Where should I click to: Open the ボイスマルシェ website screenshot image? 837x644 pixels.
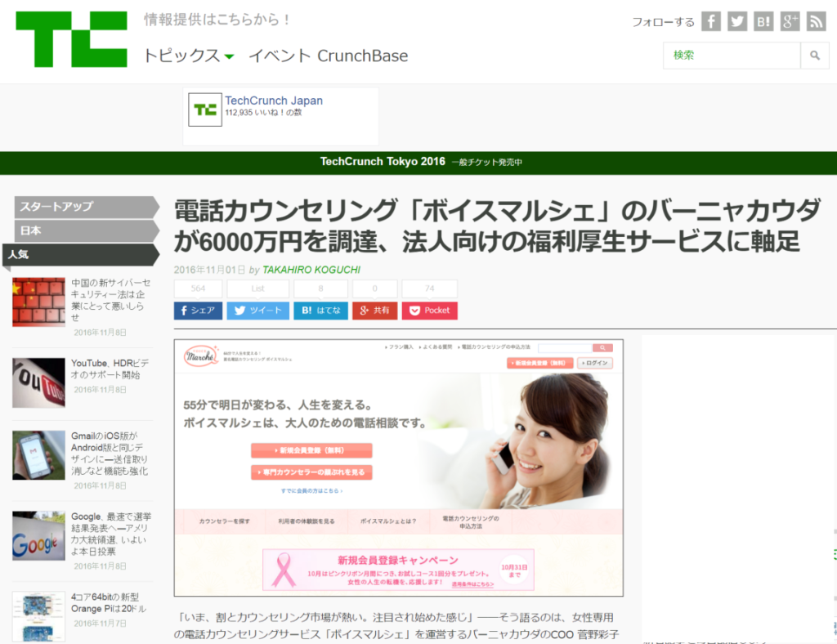(x=399, y=468)
